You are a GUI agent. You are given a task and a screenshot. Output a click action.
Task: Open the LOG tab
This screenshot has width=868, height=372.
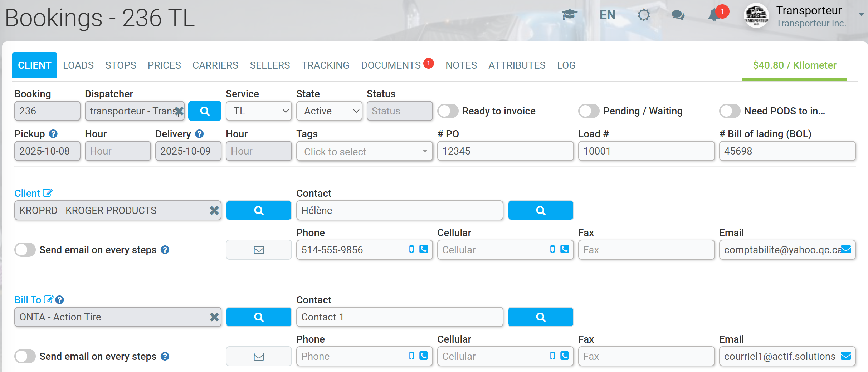point(566,65)
